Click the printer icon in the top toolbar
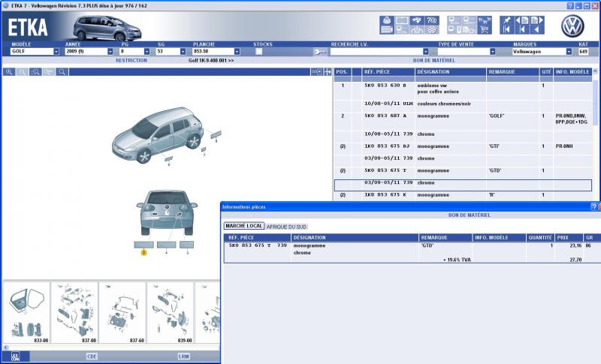Screen dimensions: 601x364 [387, 20]
